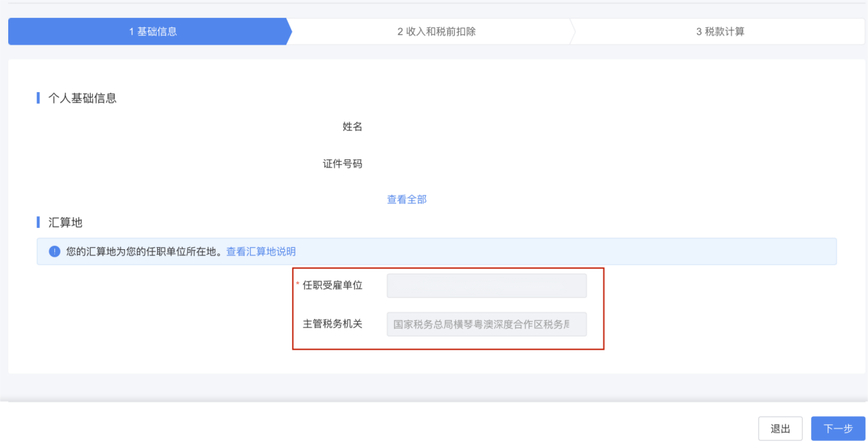Click the red required asterisk beside 任职受雇单位
Screen dimensions: 868x445
[x=297, y=285]
